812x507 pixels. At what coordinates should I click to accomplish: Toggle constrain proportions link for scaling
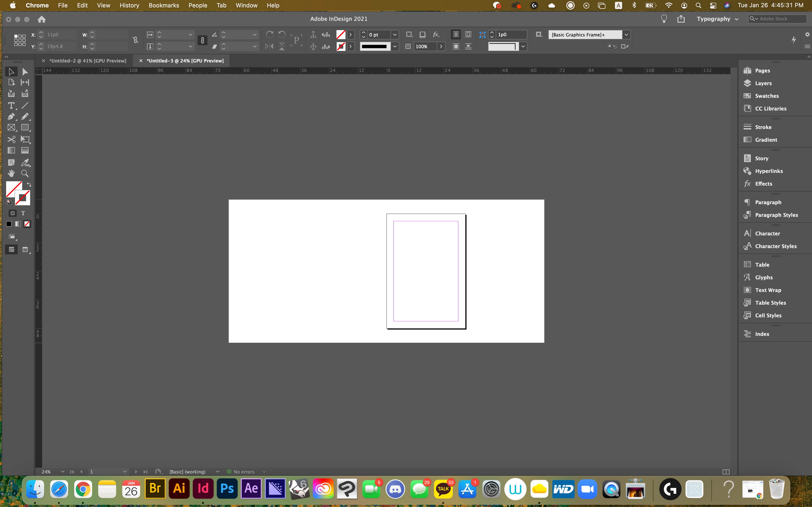[x=202, y=41]
